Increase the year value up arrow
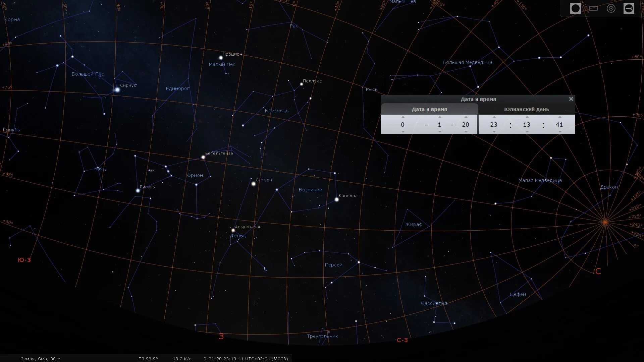The width and height of the screenshot is (644, 362). tap(403, 117)
